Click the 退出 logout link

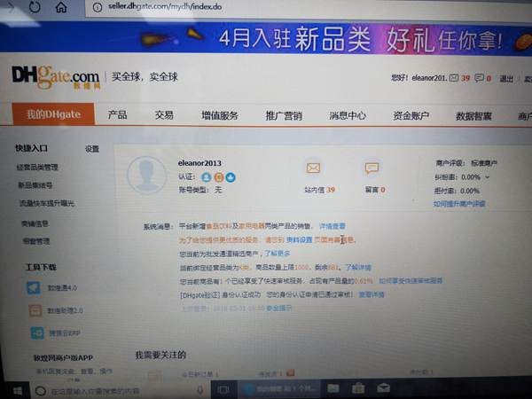[506, 79]
